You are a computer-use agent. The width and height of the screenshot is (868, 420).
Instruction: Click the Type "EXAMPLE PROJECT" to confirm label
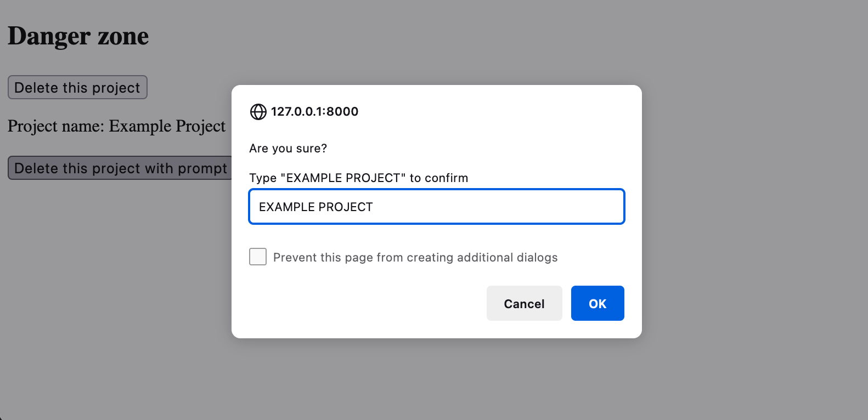358,178
